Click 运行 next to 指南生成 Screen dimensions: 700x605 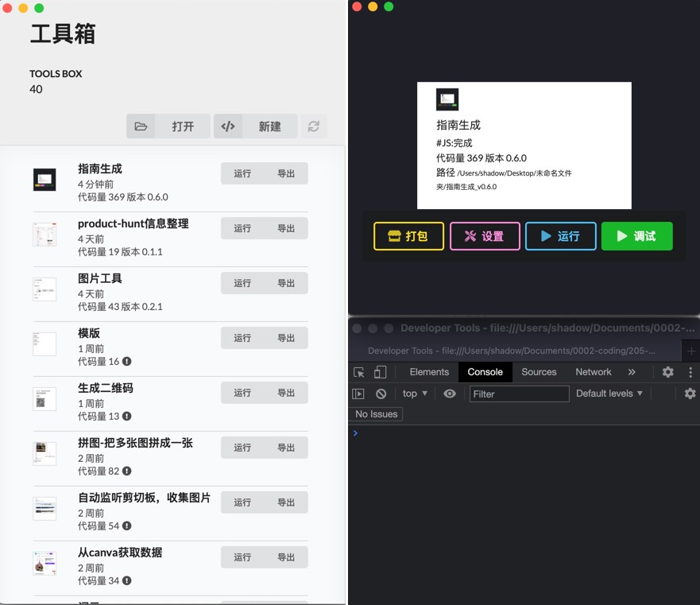point(241,173)
